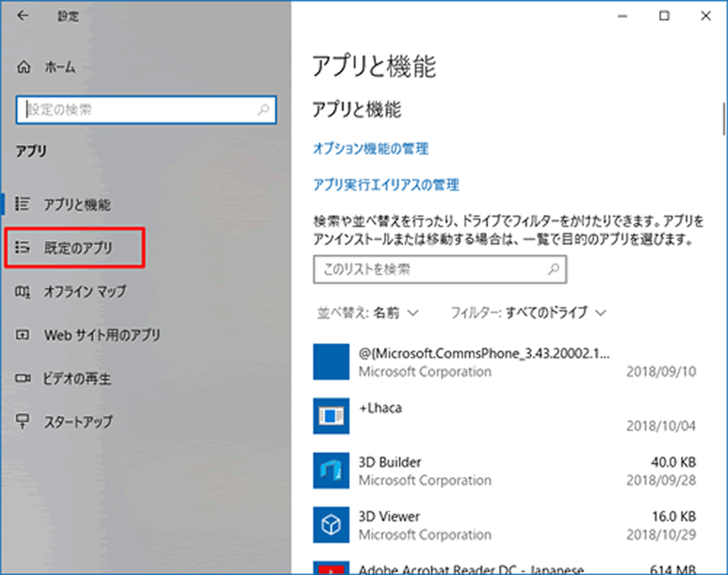Click the Web サイト用のアプリ icon
The height and width of the screenshot is (575, 728).
23,335
